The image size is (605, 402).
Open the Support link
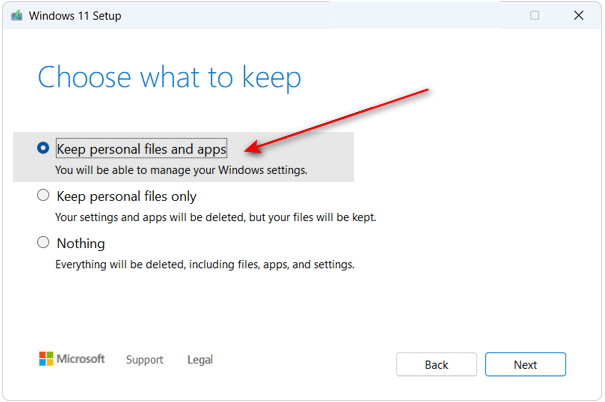point(145,360)
